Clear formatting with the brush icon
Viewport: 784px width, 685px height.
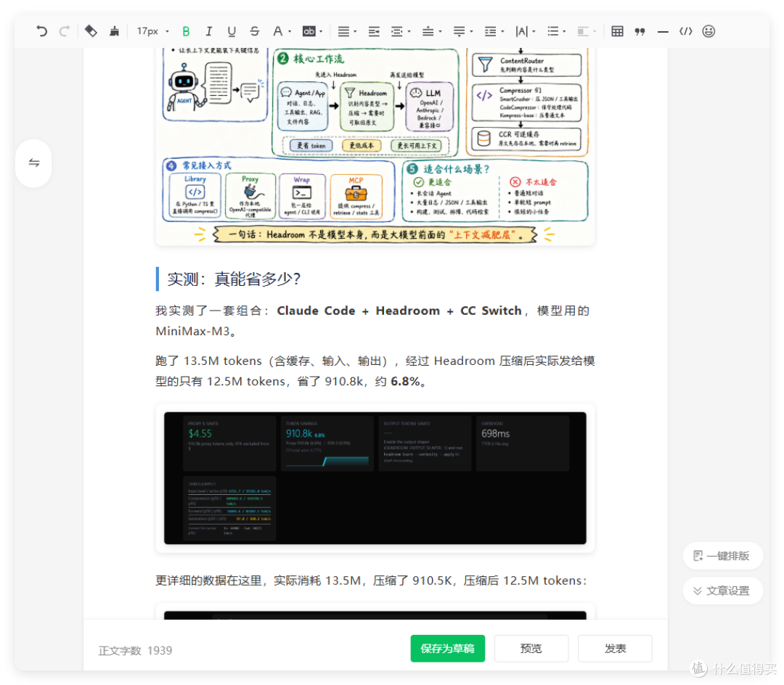point(115,31)
